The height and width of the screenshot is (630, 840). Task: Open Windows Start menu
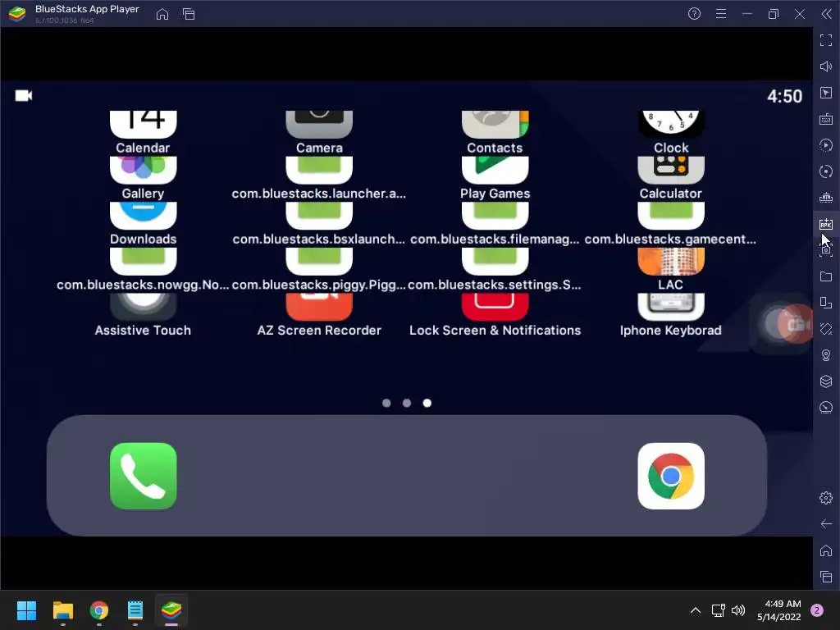coord(26,610)
